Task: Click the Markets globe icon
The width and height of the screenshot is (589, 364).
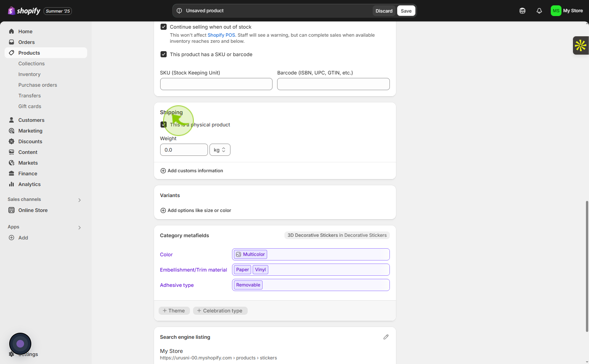Action: [x=11, y=163]
